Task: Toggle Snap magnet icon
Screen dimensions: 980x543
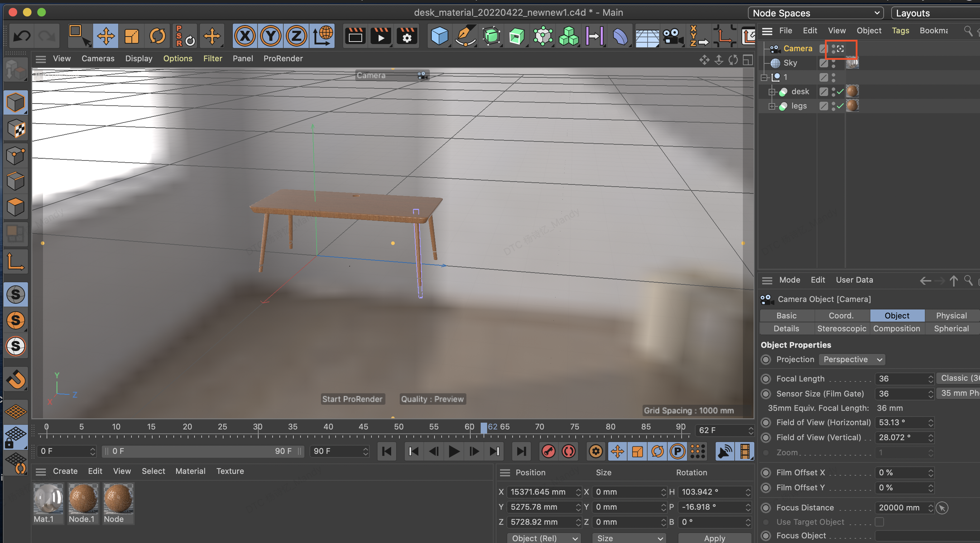Action: pos(16,379)
